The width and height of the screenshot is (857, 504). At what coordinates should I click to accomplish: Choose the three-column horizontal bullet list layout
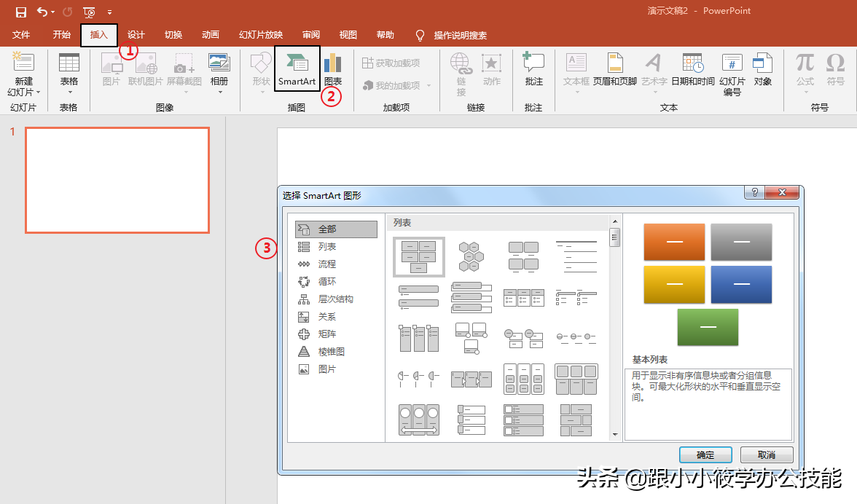pyautogui.click(x=523, y=297)
